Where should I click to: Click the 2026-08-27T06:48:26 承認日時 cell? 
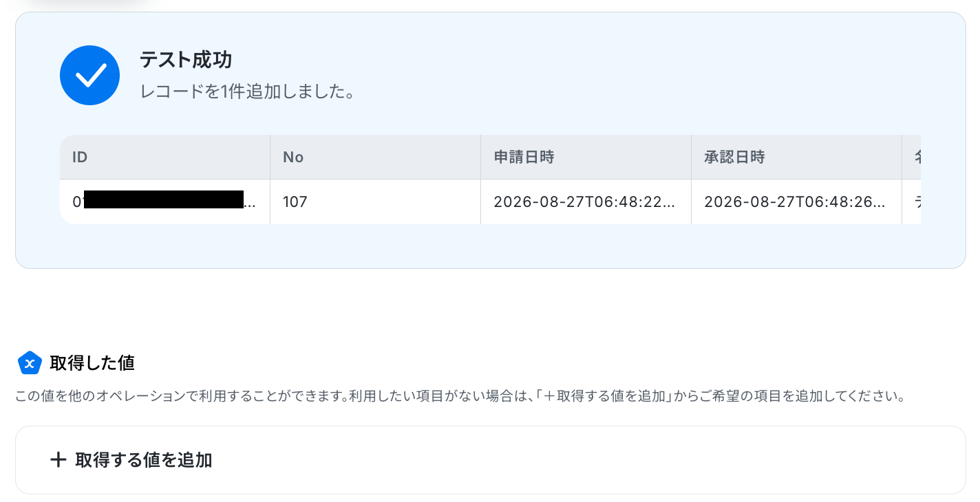pos(796,201)
